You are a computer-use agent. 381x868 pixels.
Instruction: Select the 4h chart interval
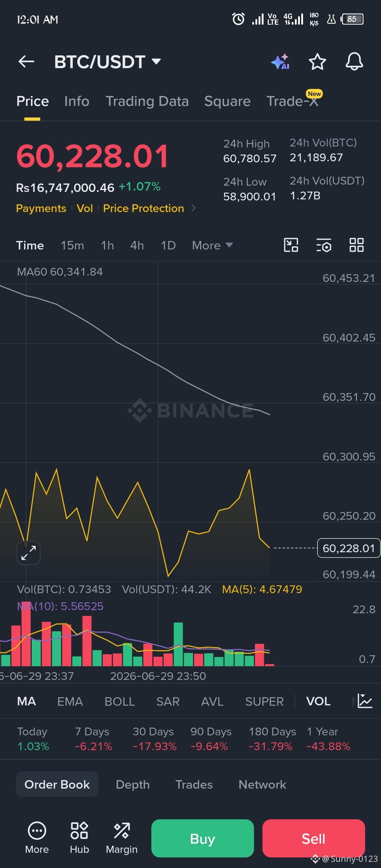click(137, 245)
